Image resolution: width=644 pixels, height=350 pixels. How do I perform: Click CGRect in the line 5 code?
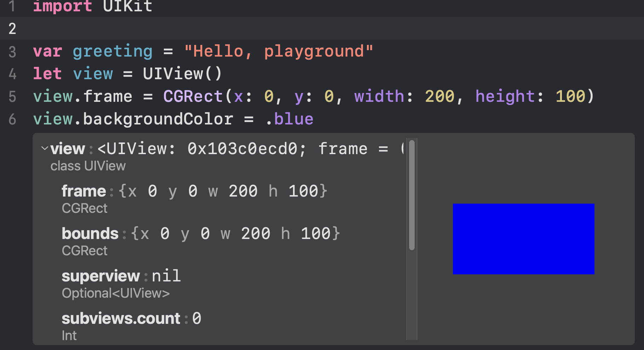193,97
